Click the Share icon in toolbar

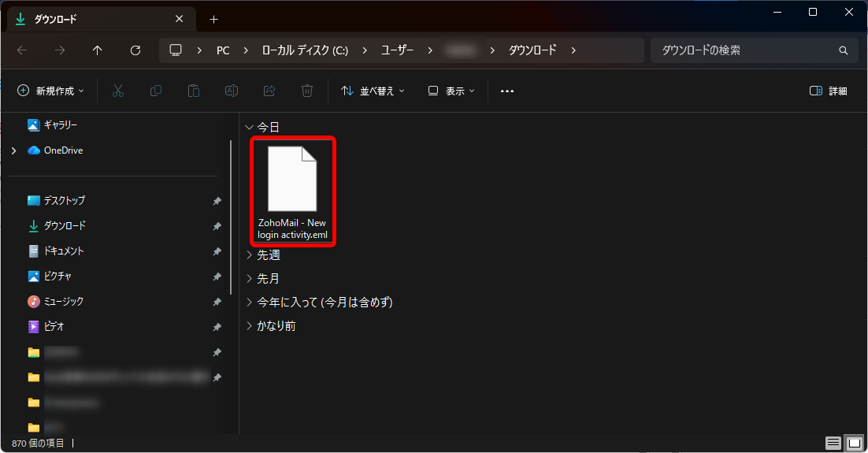click(269, 91)
